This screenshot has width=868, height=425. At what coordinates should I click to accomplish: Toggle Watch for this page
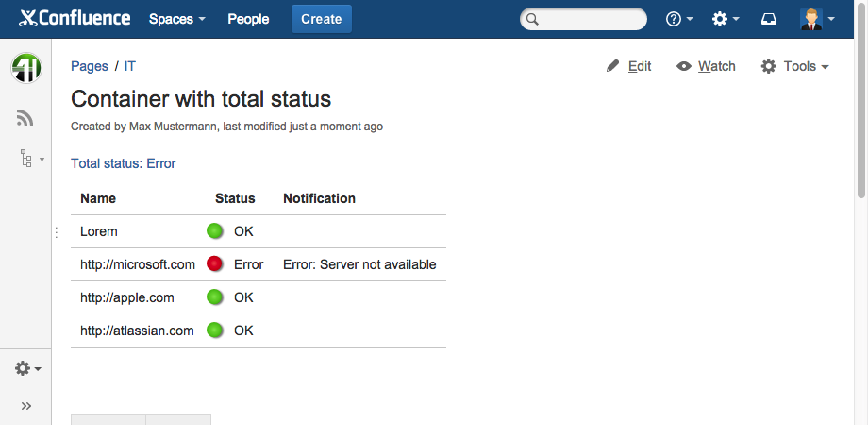706,66
